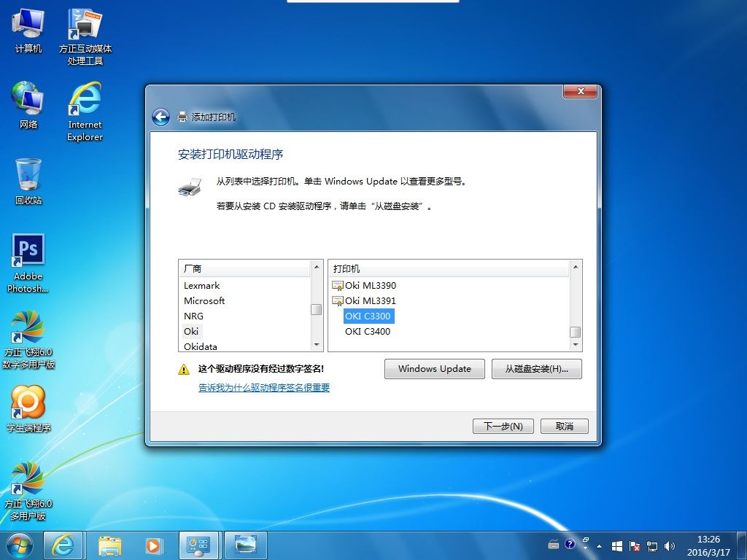Open the Action Center flag tray icon
The height and width of the screenshot is (560, 747).
pyautogui.click(x=634, y=545)
